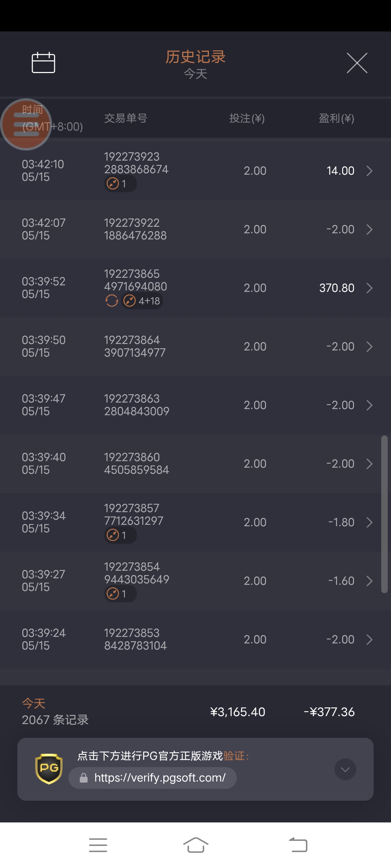The width and height of the screenshot is (391, 868).
Task: Tap the orange floating menu button
Action: [26, 124]
